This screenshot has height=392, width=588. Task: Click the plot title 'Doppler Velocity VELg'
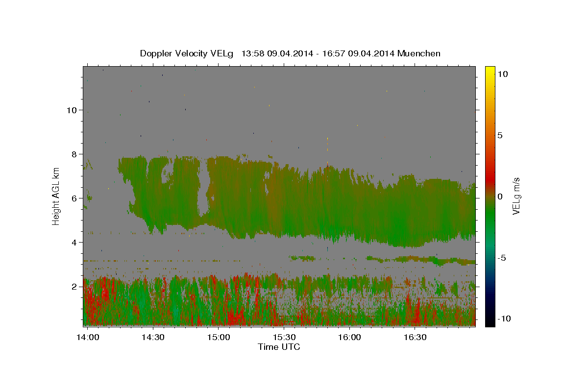[187, 54]
